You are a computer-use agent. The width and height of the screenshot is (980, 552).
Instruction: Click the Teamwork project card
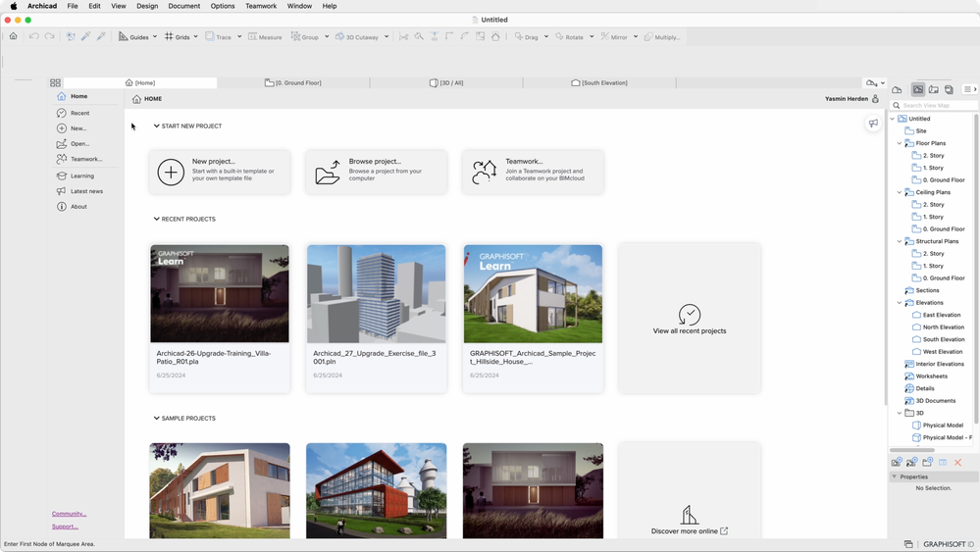pos(533,172)
